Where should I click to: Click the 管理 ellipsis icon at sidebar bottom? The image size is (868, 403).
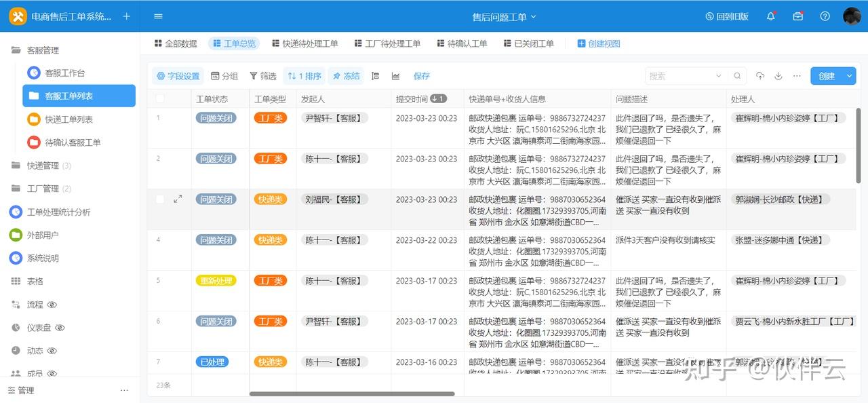(x=124, y=391)
